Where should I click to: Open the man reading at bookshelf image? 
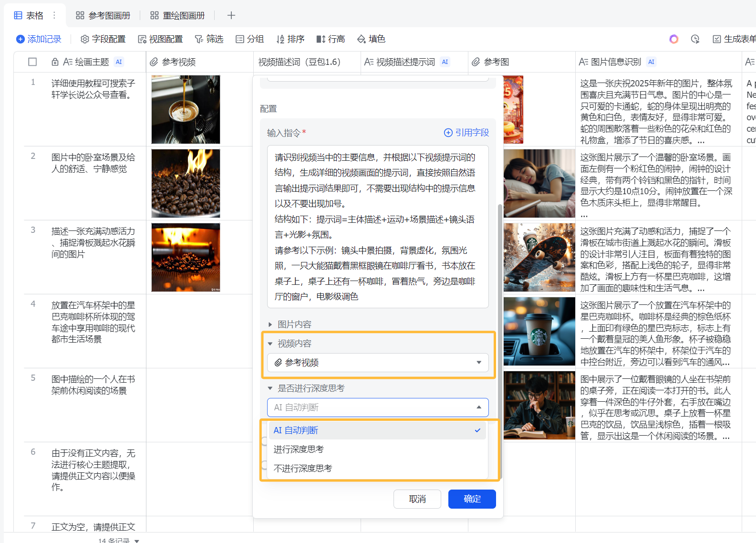tap(539, 405)
